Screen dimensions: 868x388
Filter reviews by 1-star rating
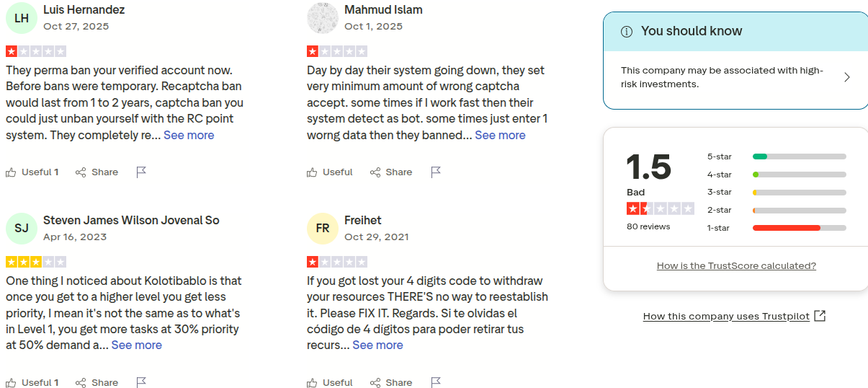pos(777,228)
